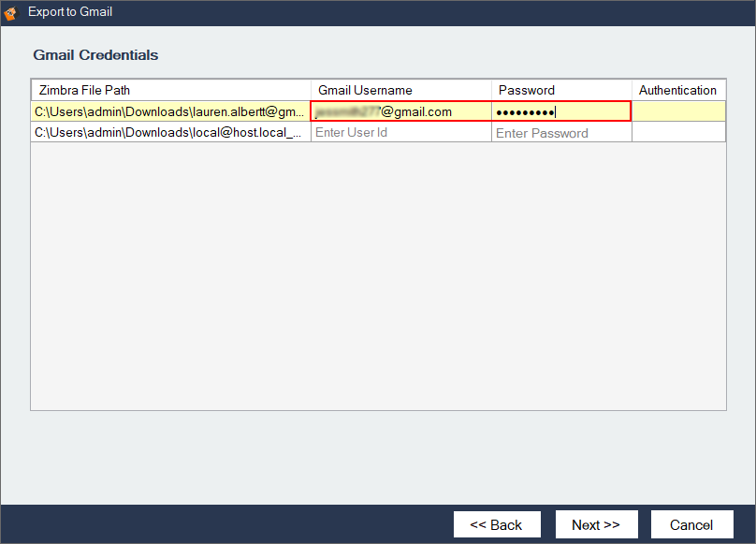
Task: Select the lauren.albertt file path row
Action: click(169, 111)
